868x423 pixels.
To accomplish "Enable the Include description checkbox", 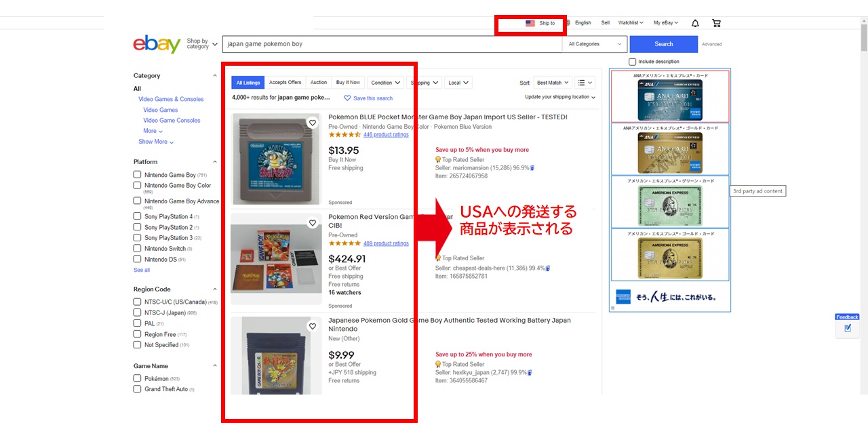I will pos(633,62).
